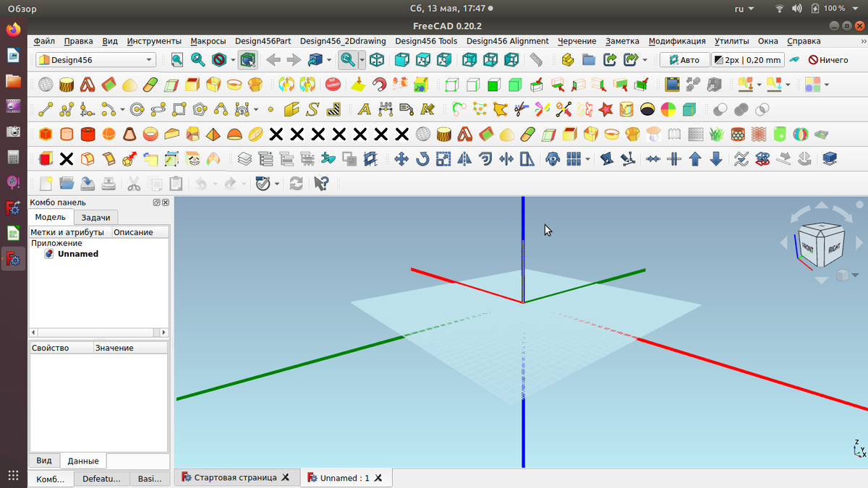Open the Файл menu
868x488 pixels.
pyautogui.click(x=44, y=41)
